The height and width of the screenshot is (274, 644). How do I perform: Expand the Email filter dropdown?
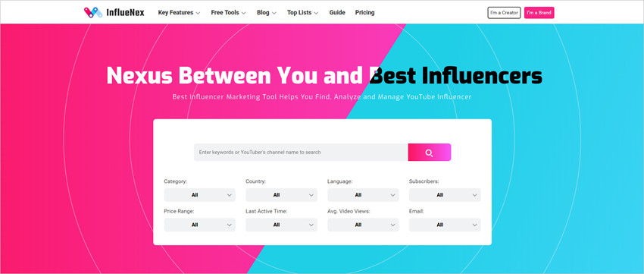pyautogui.click(x=445, y=225)
